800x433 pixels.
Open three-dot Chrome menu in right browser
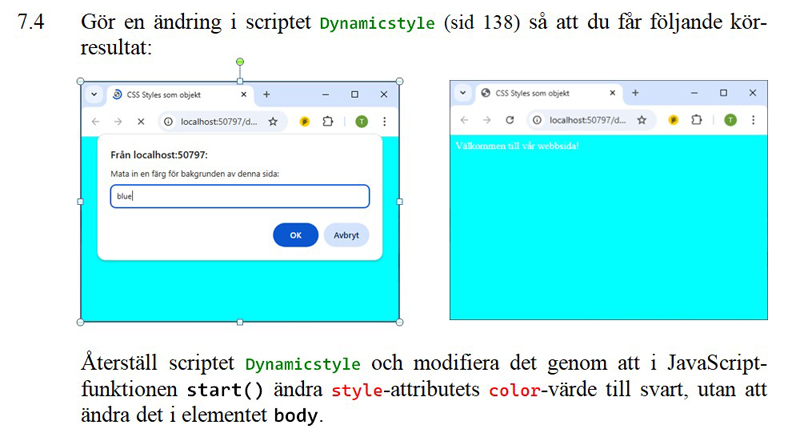coord(753,119)
